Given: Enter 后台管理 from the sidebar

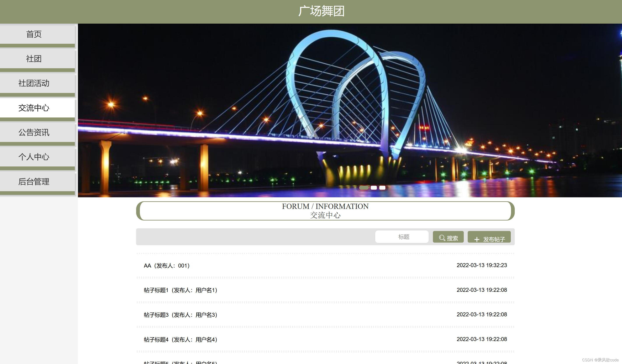Looking at the screenshot, I should click(x=34, y=182).
